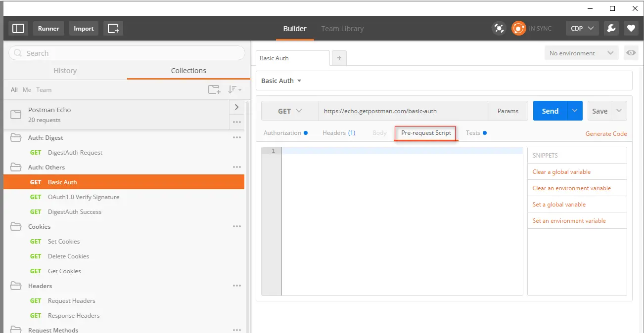The image size is (644, 333).
Task: Expand Postman Echo collection details arrow
Action: coord(237,107)
